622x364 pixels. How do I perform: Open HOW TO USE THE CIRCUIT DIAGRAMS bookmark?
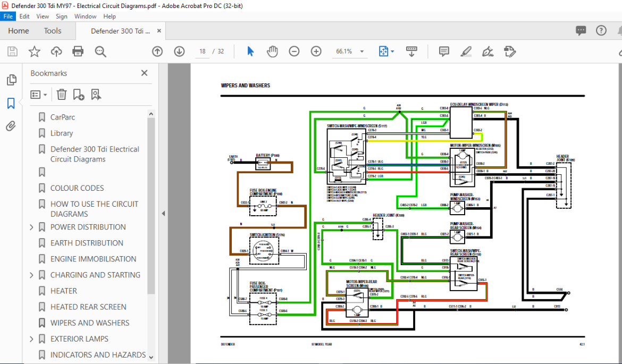point(95,209)
